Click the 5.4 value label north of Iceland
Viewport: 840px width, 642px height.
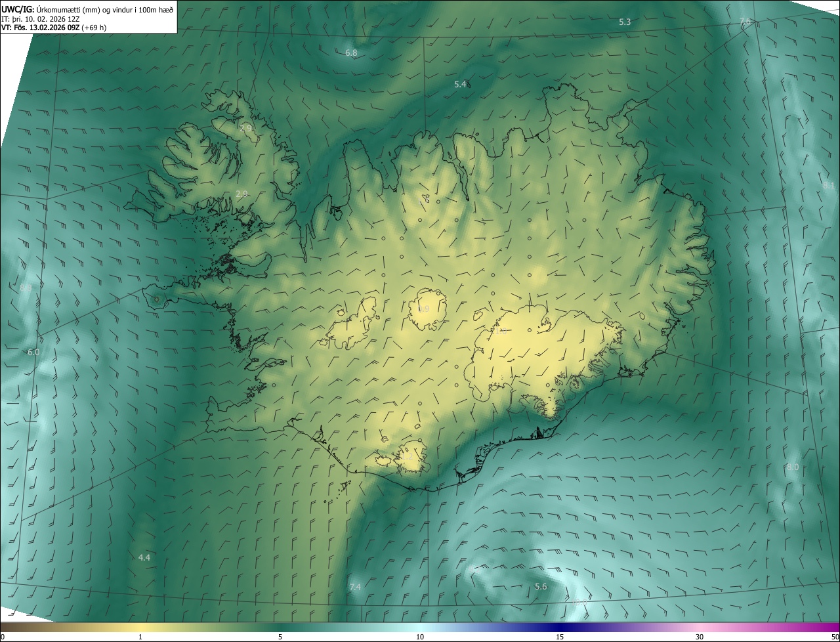point(460,84)
